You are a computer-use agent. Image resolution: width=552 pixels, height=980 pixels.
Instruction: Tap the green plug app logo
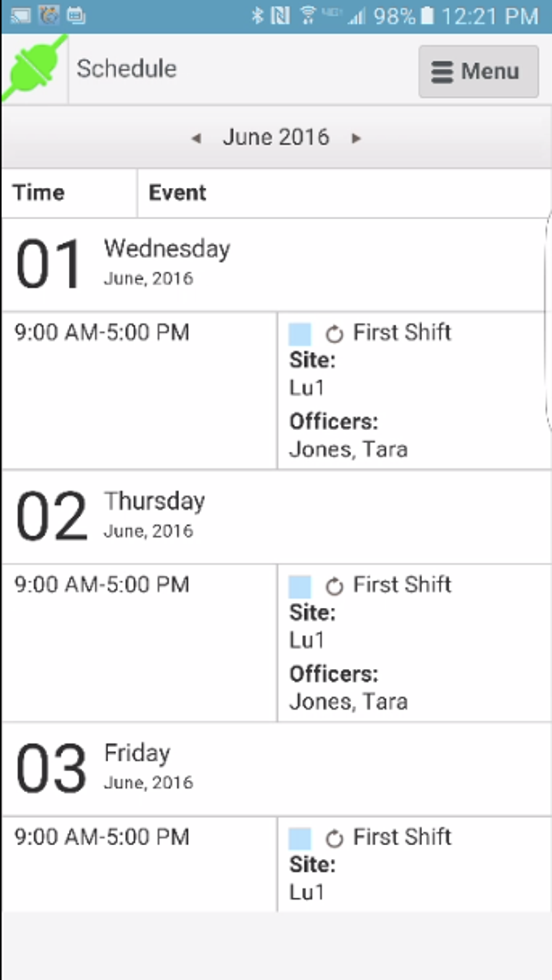coord(34,69)
